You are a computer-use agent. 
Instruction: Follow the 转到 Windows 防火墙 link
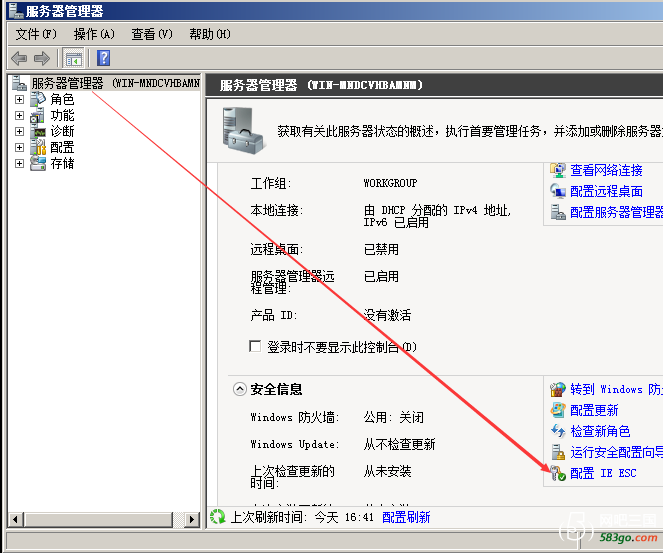(616, 389)
